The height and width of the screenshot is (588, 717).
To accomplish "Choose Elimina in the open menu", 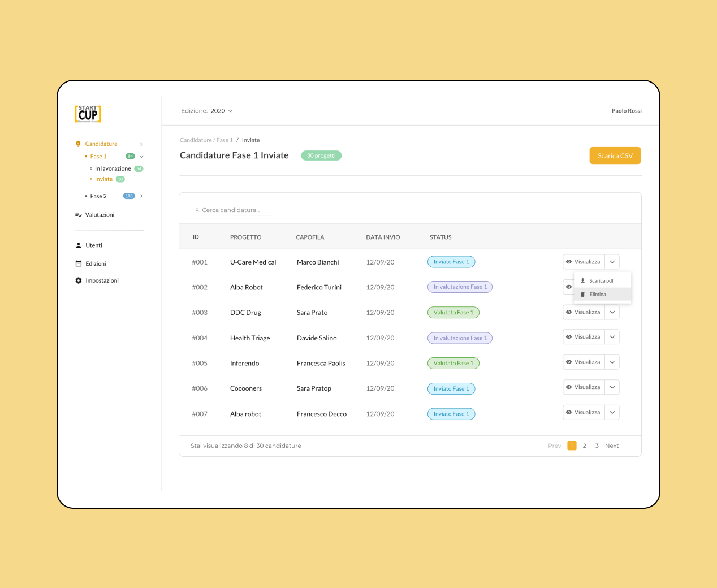I will [x=598, y=294].
